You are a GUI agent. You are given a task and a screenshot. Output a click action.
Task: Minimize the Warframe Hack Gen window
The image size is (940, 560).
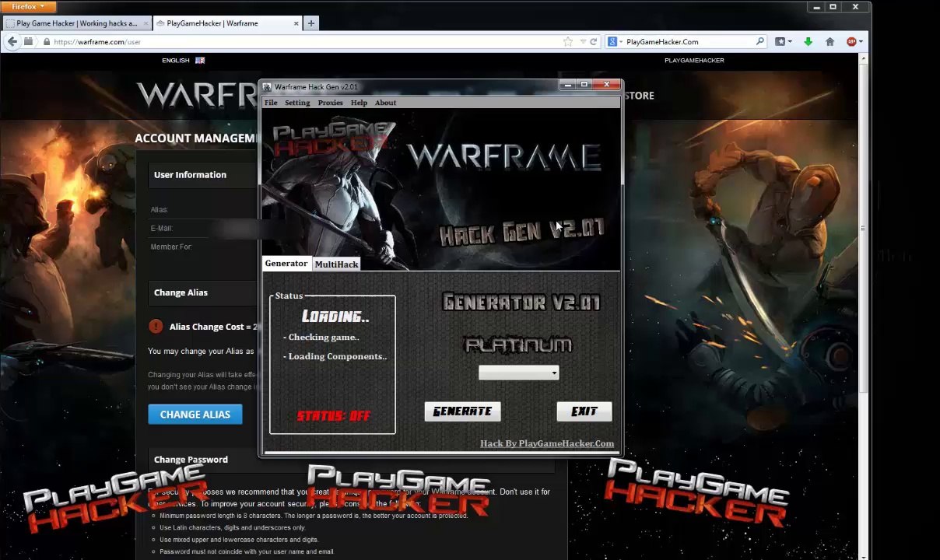tap(569, 85)
